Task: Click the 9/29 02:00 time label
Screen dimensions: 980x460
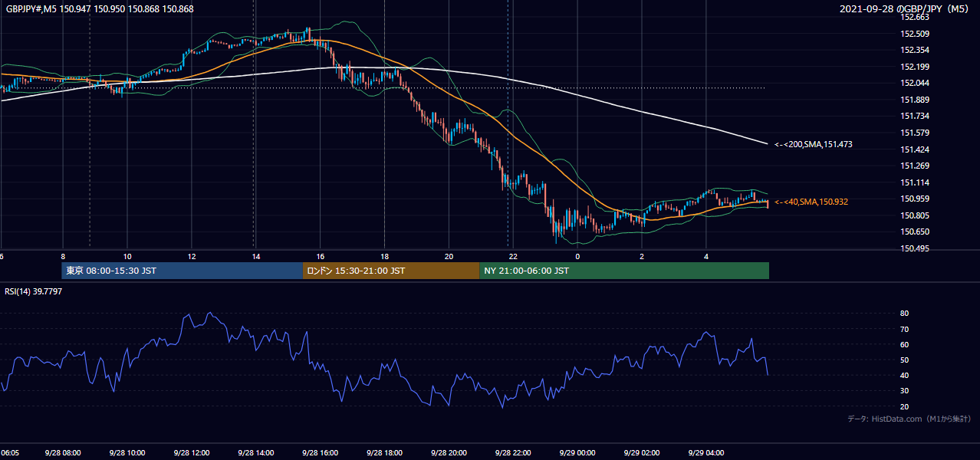Action: point(642,453)
